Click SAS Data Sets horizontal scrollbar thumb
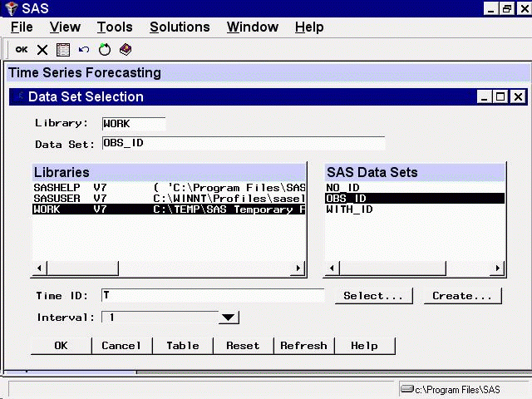This screenshot has height=399, width=532. [x=392, y=268]
